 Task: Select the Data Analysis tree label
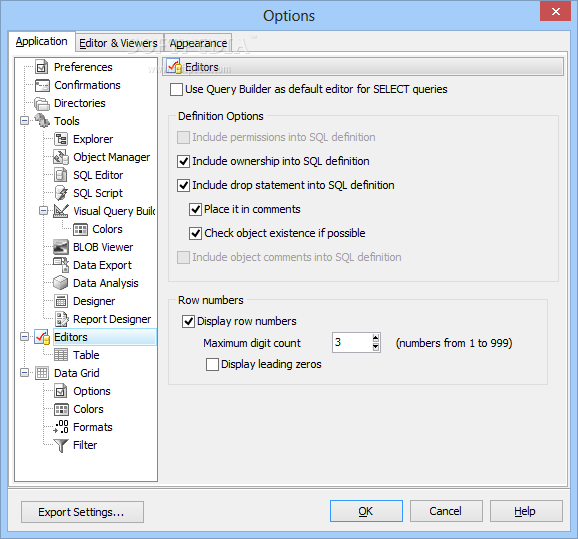[x=106, y=283]
